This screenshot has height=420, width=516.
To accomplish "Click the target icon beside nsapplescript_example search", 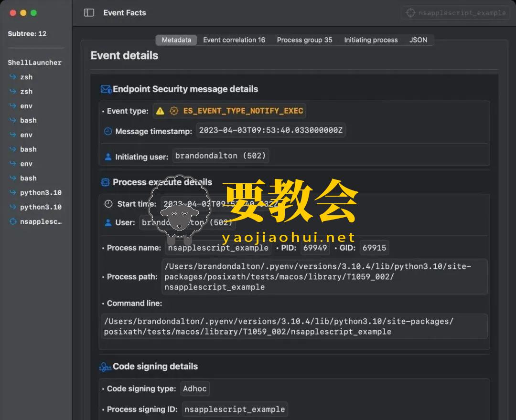I will [x=410, y=13].
